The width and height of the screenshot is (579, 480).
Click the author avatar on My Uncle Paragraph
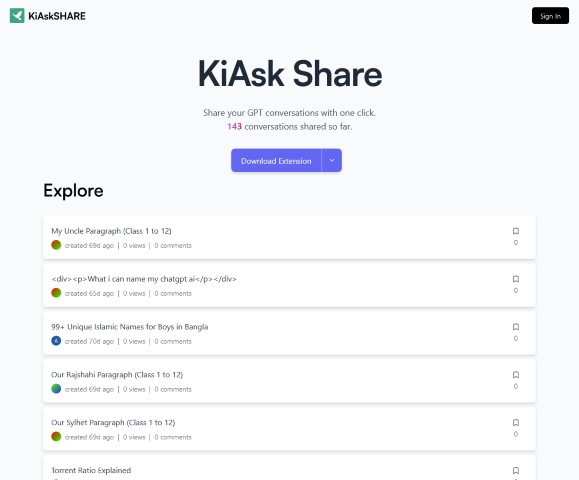tap(56, 245)
